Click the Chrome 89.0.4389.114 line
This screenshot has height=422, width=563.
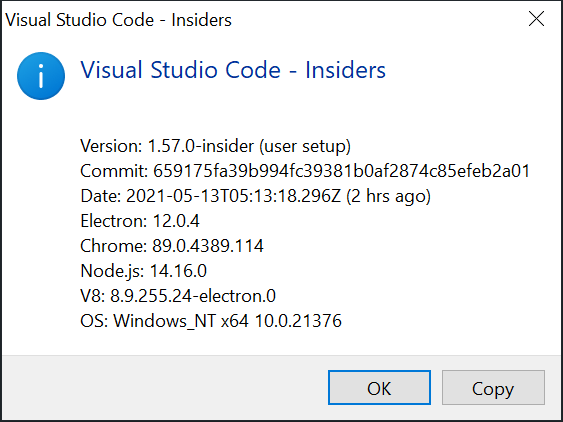172,246
